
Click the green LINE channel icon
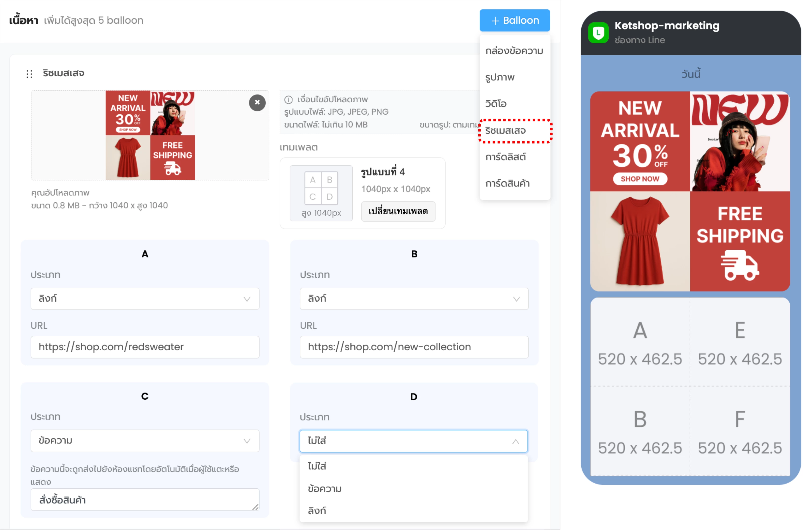[x=598, y=33]
